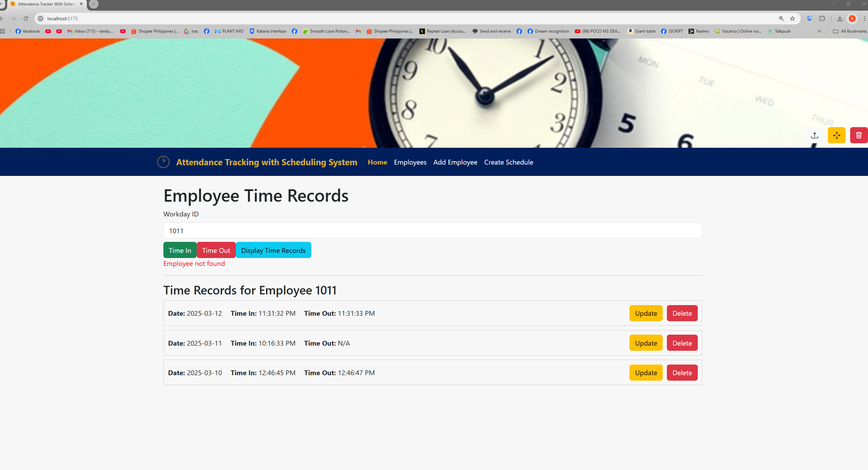This screenshot has height=470, width=868.
Task: Open the Employees nav link
Action: [410, 162]
